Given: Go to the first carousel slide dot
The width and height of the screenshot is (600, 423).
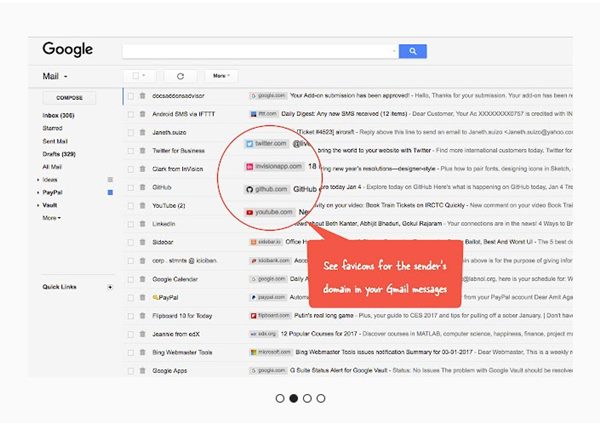Looking at the screenshot, I should point(280,399).
